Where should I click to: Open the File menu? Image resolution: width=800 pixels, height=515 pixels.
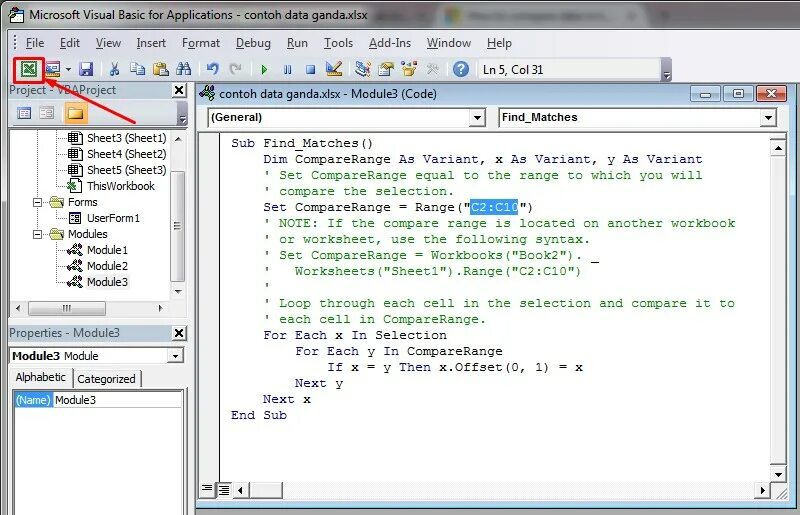tap(35, 43)
